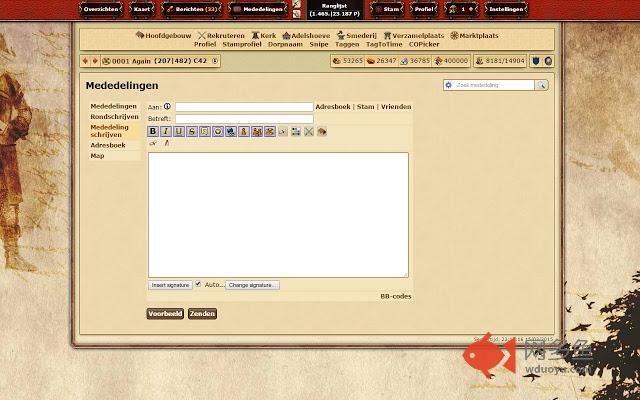Insert quote BB-code in message
This screenshot has width=640, height=400.
click(205, 131)
